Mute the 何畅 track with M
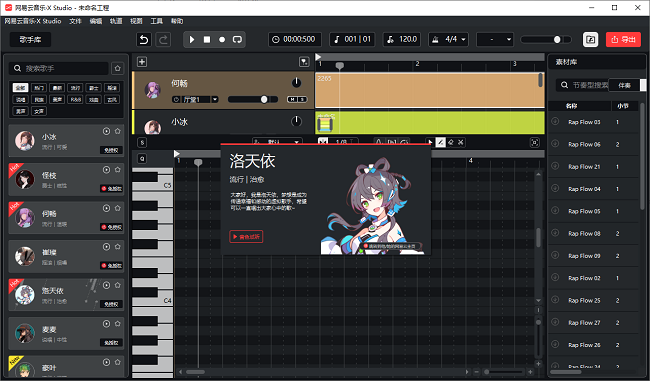650x381 pixels. [292, 99]
